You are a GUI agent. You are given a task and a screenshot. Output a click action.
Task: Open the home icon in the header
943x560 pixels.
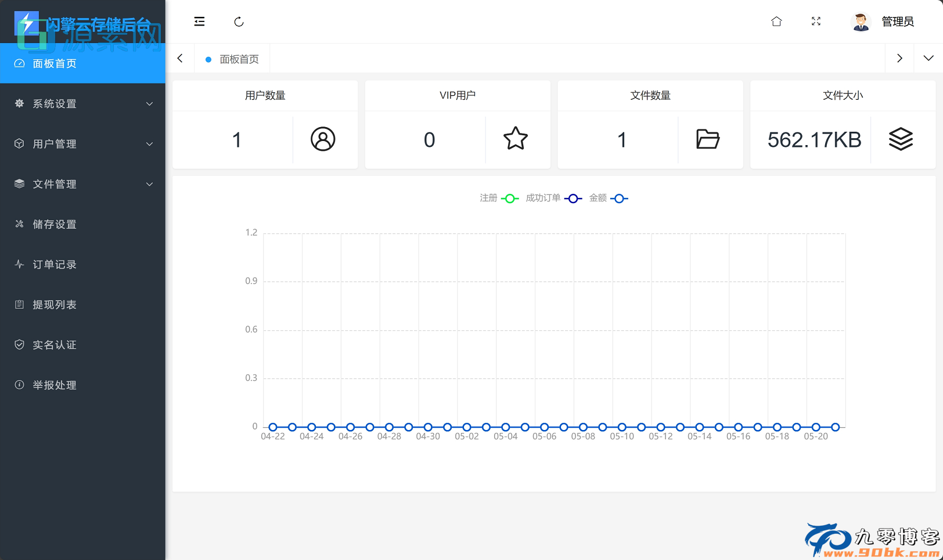point(776,21)
